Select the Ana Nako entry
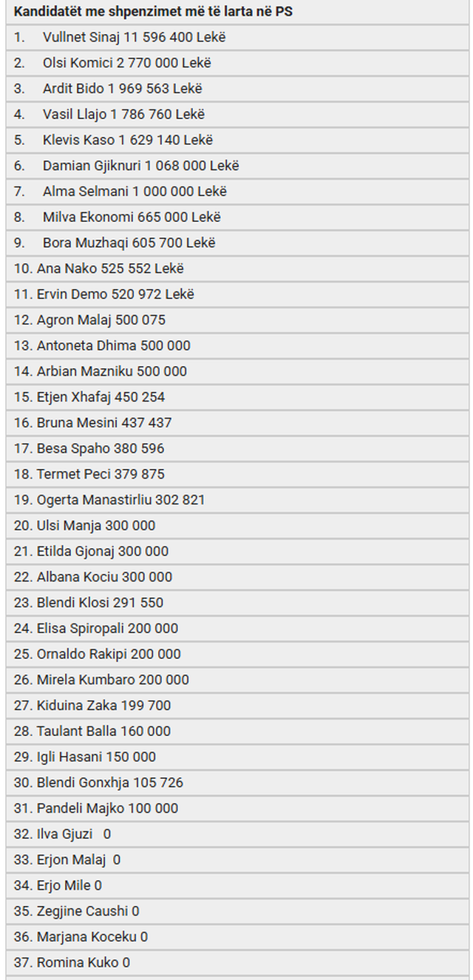The width and height of the screenshot is (473, 980). coord(236,268)
